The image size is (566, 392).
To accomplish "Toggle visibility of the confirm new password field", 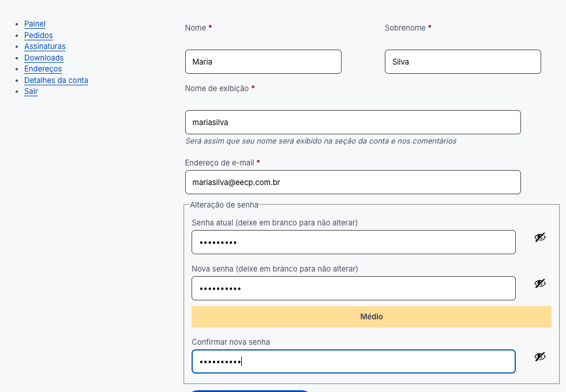I will 540,357.
